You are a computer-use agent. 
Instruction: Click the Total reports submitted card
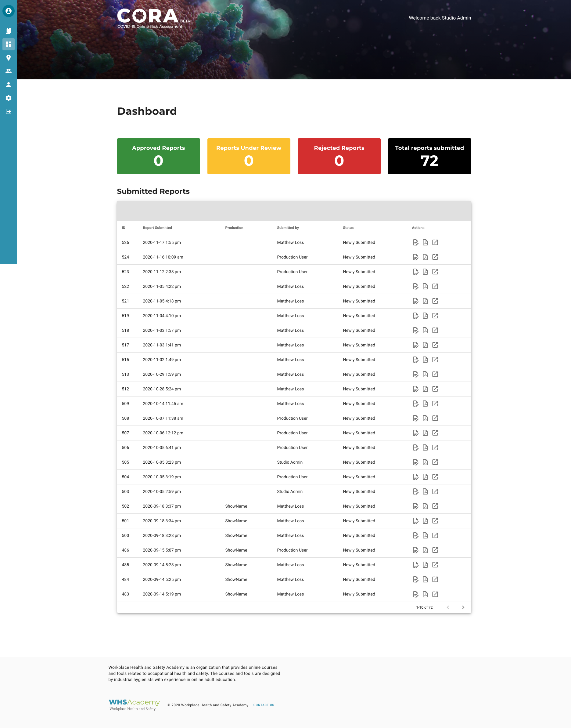pyautogui.click(x=429, y=156)
